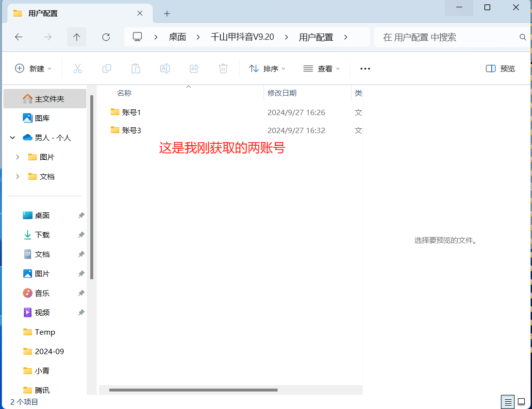This screenshot has height=409, width=532.
Task: Select the 账号1 folder
Action: click(x=131, y=112)
